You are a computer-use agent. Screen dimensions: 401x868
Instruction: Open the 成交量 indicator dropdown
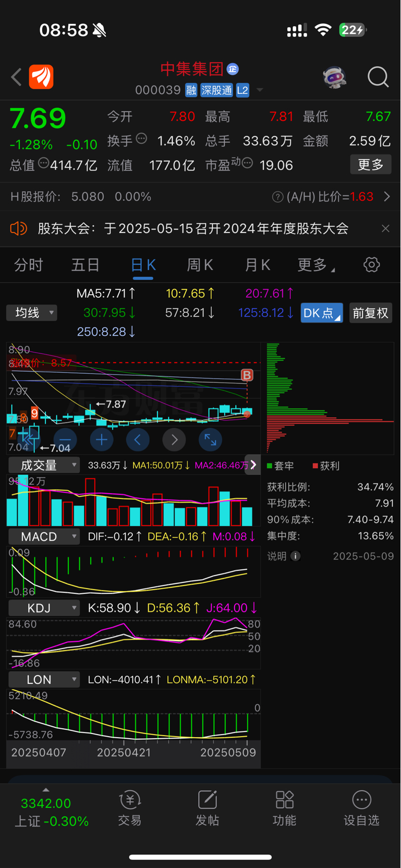(x=44, y=465)
